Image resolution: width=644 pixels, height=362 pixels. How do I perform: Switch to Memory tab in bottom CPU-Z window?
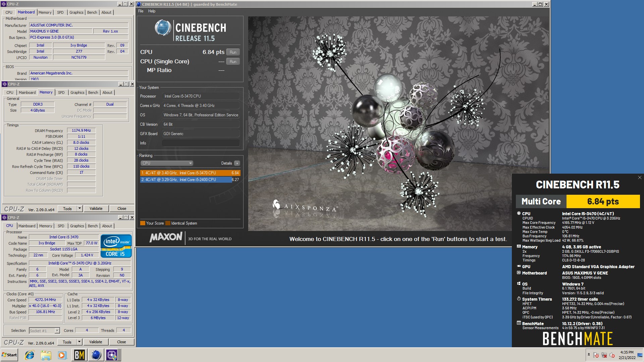click(x=46, y=226)
